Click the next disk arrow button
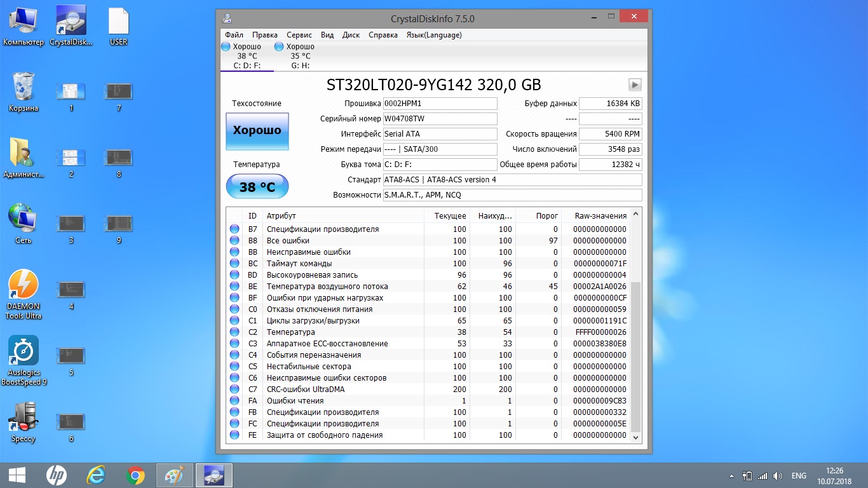Screen dimensions: 868x488 [635, 85]
